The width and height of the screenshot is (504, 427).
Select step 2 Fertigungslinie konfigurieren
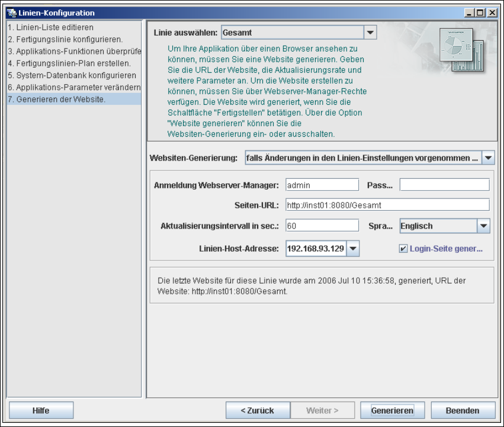[74, 39]
